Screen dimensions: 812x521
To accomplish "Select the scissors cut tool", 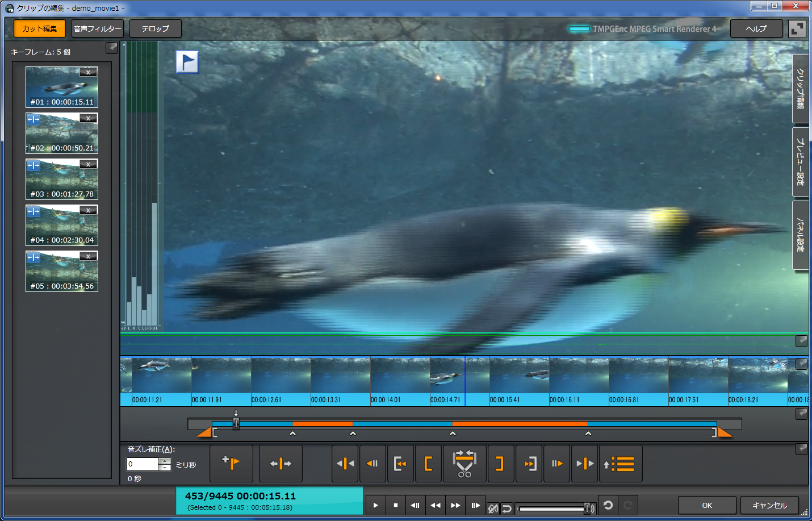I will pyautogui.click(x=464, y=464).
